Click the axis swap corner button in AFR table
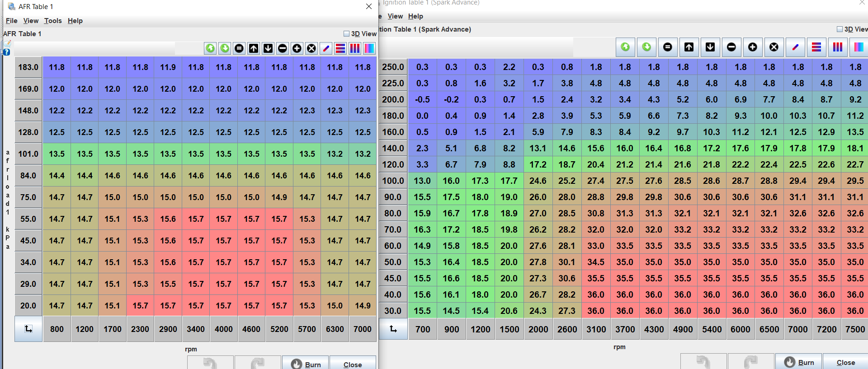868x369 pixels. point(28,329)
